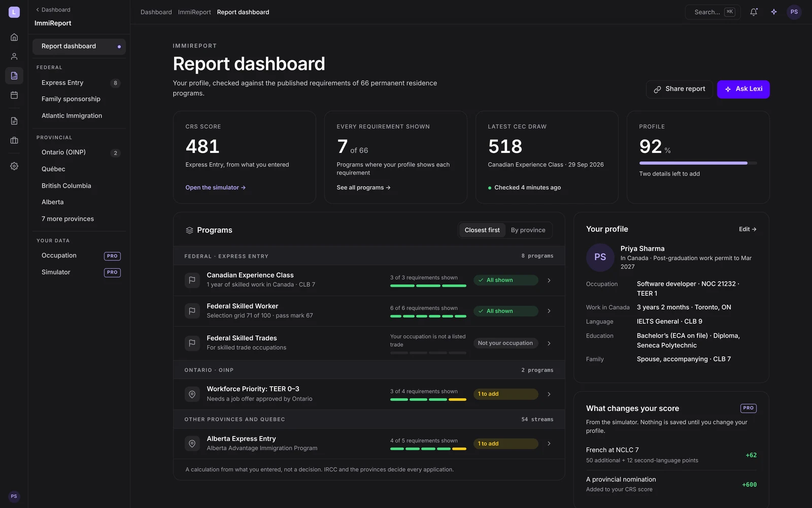Click the Share report button

click(x=679, y=89)
